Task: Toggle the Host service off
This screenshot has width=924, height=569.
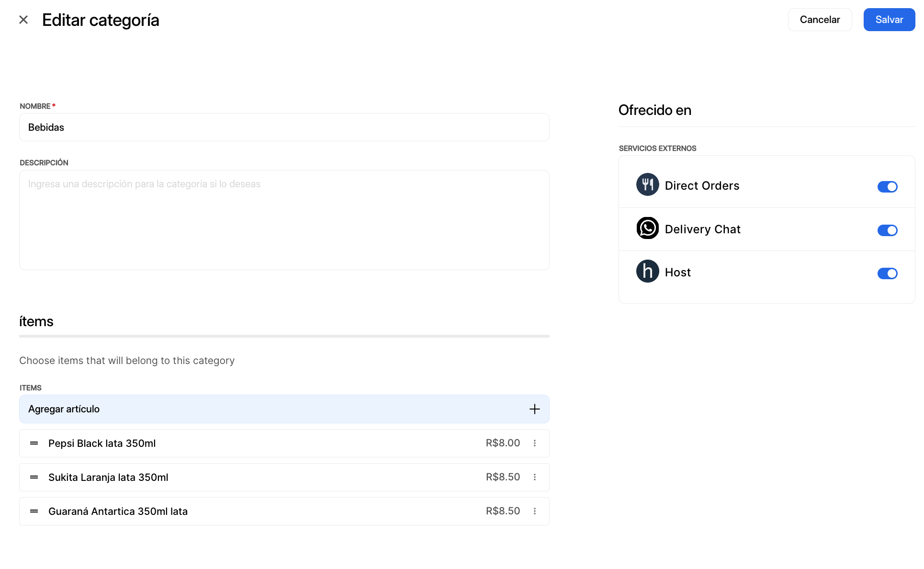Action: tap(887, 273)
